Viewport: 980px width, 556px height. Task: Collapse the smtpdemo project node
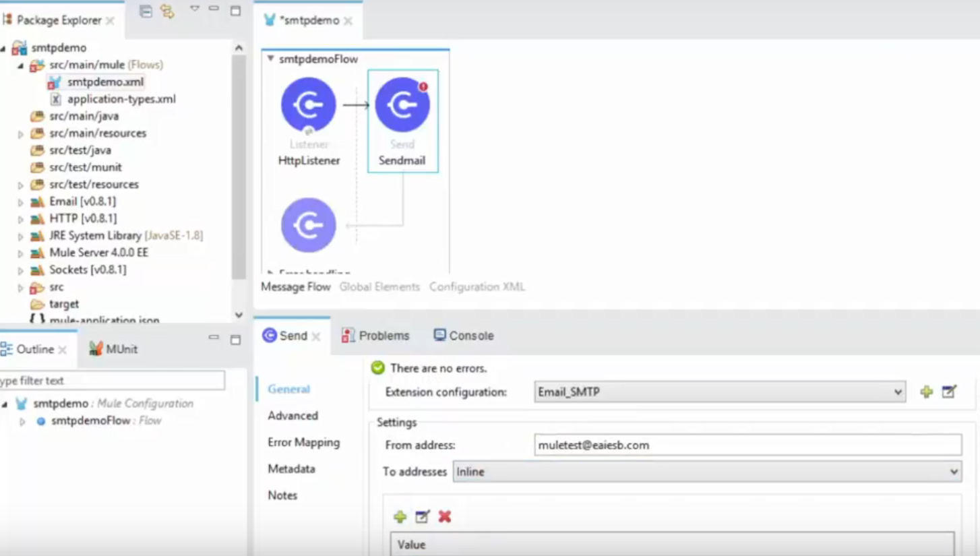pos(3,49)
